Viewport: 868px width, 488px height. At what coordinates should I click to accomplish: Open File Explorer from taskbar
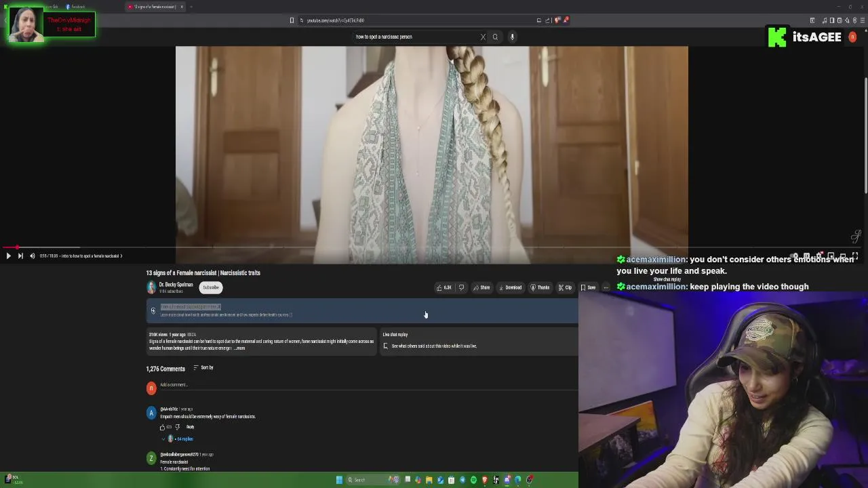pyautogui.click(x=429, y=480)
